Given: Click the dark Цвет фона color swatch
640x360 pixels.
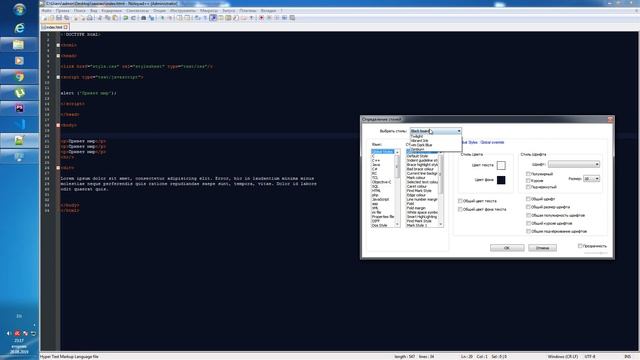Looking at the screenshot, I should (501, 180).
